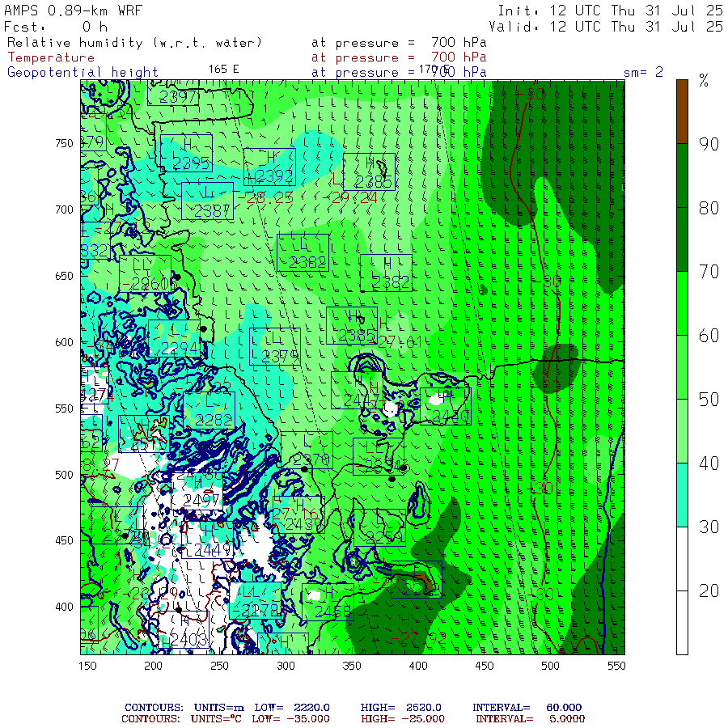728x728 pixels.
Task: Click the red "27.61" temperature high label
Action: tap(400, 342)
